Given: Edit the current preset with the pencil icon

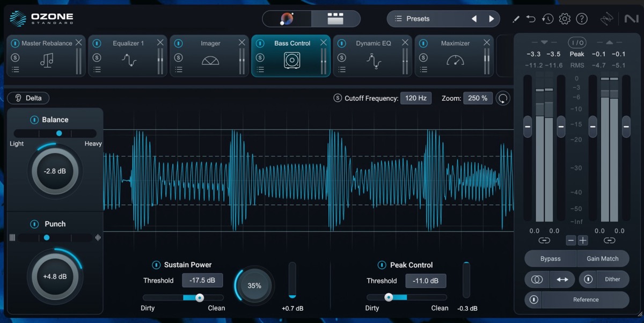Looking at the screenshot, I should pyautogui.click(x=515, y=18).
